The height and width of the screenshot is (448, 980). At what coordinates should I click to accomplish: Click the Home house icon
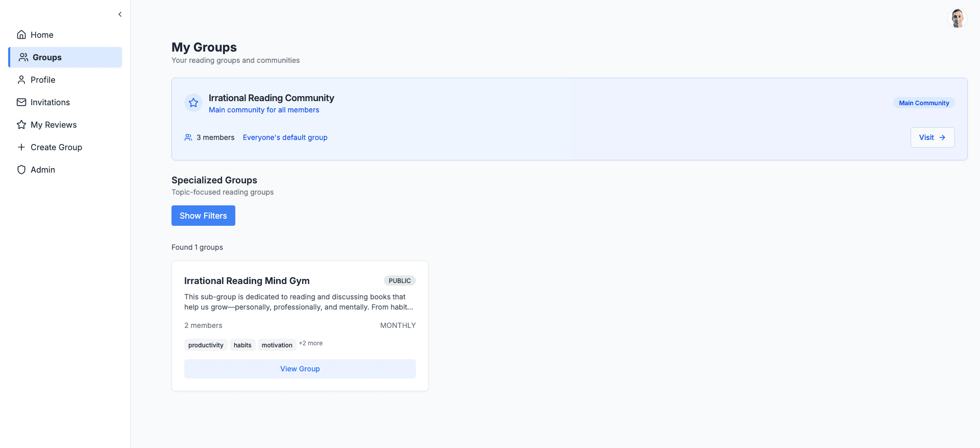click(21, 35)
